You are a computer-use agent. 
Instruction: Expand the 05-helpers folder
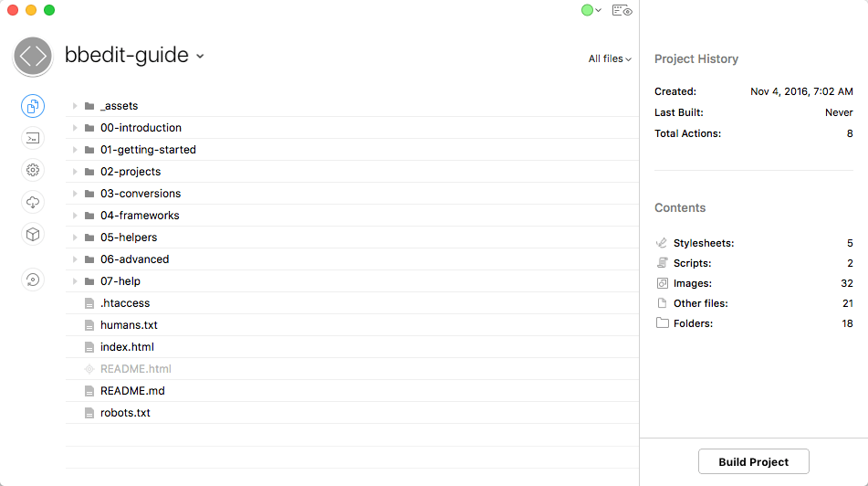[x=74, y=238]
